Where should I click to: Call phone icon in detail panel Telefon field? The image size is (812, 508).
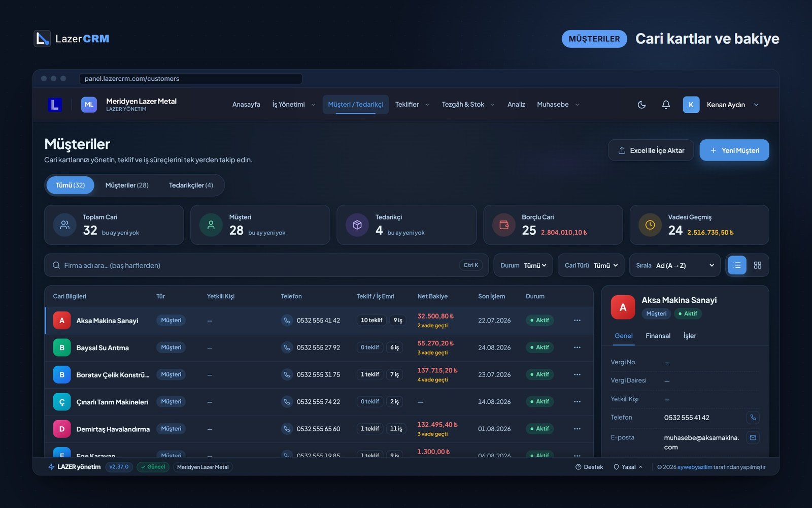point(753,418)
